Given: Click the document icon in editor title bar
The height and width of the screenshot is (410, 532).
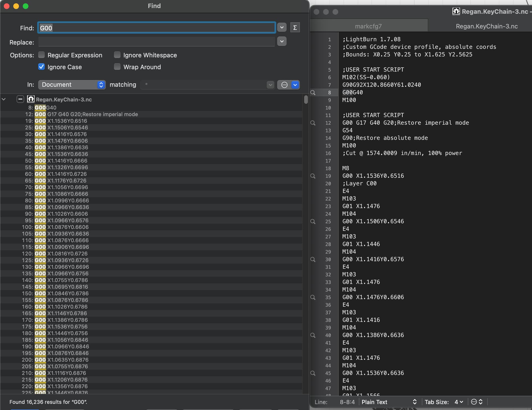Looking at the screenshot, I should [456, 11].
